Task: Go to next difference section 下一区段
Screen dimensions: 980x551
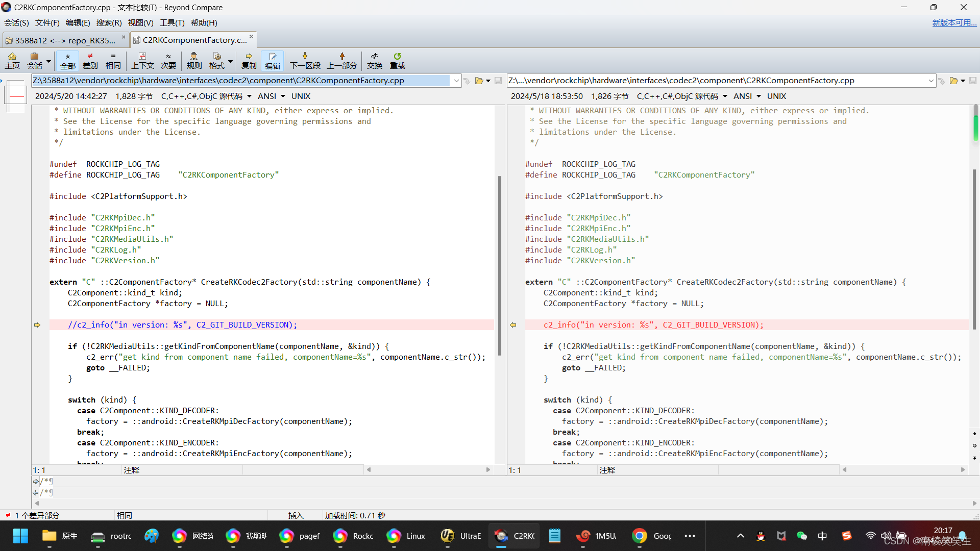Action: (305, 60)
